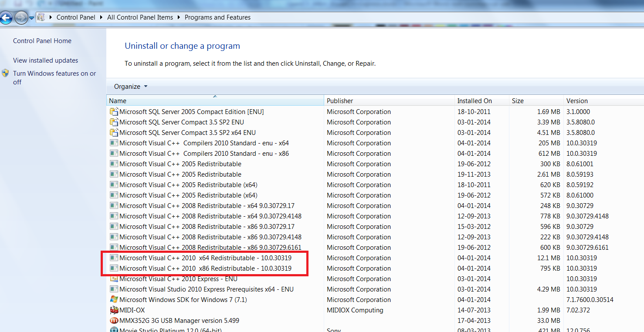Click icon of Visual C++ 2010 x86 Redistributable
644x332 pixels.
pyautogui.click(x=114, y=268)
